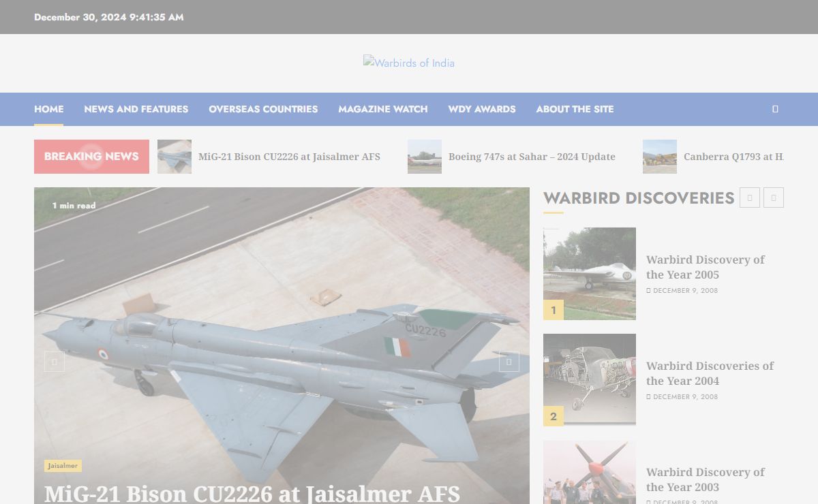Open MiG-21 ticker thumbnail image

175,157
